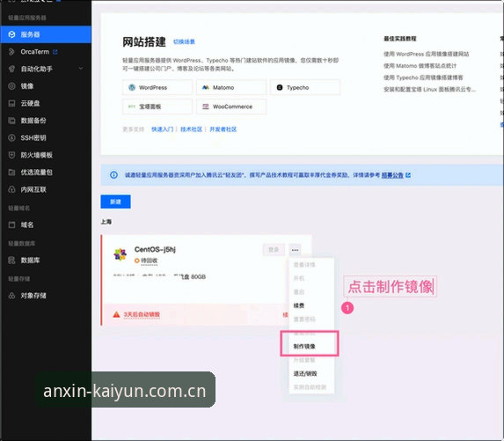
Task: Select 升级套餐 in the dropdown menu
Action: coord(304,360)
